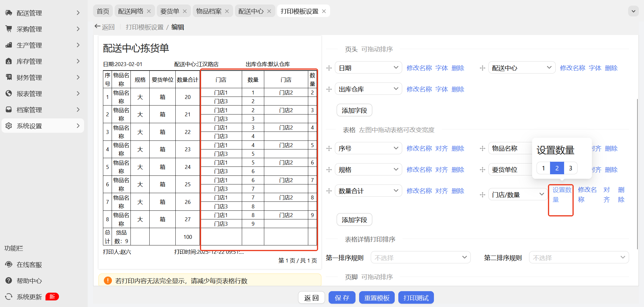Click the 重置模板 button
This screenshot has width=644, height=307.
click(x=377, y=298)
